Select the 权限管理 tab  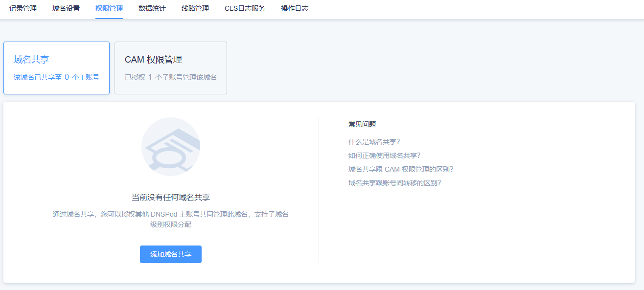(x=109, y=8)
